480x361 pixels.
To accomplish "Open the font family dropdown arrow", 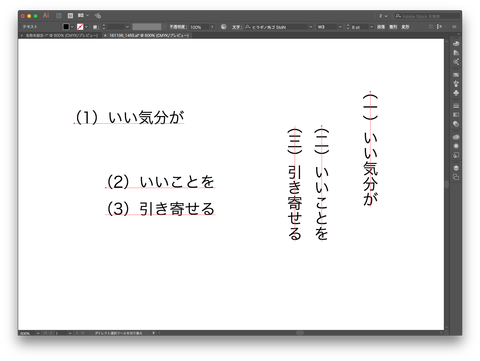I will click(310, 27).
